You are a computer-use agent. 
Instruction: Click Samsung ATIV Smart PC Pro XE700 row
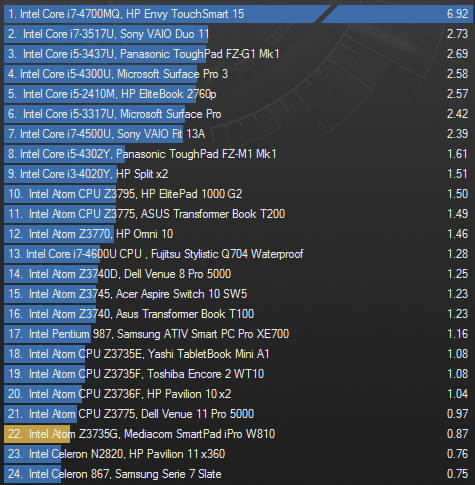point(238,334)
